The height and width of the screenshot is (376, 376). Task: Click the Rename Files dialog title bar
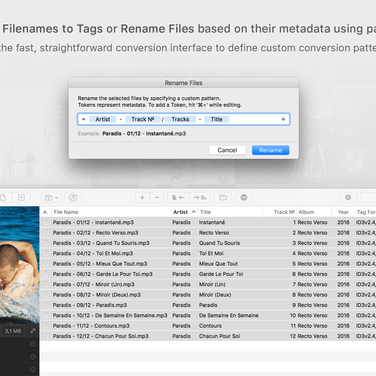[184, 83]
